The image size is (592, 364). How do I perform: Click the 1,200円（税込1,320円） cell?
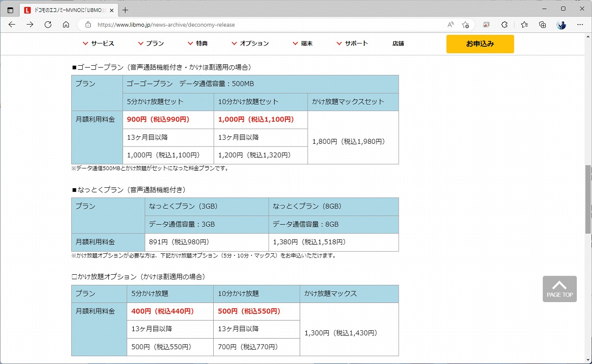pos(260,155)
